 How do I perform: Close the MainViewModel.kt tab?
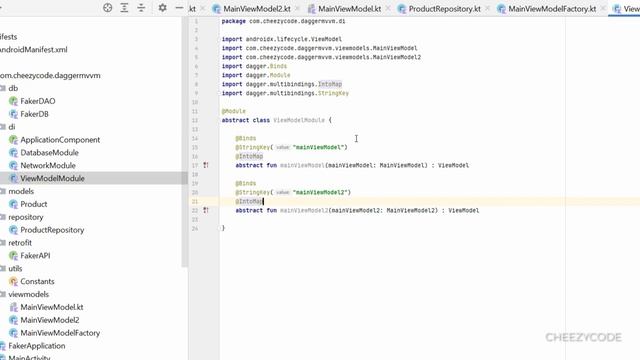pyautogui.click(x=387, y=9)
